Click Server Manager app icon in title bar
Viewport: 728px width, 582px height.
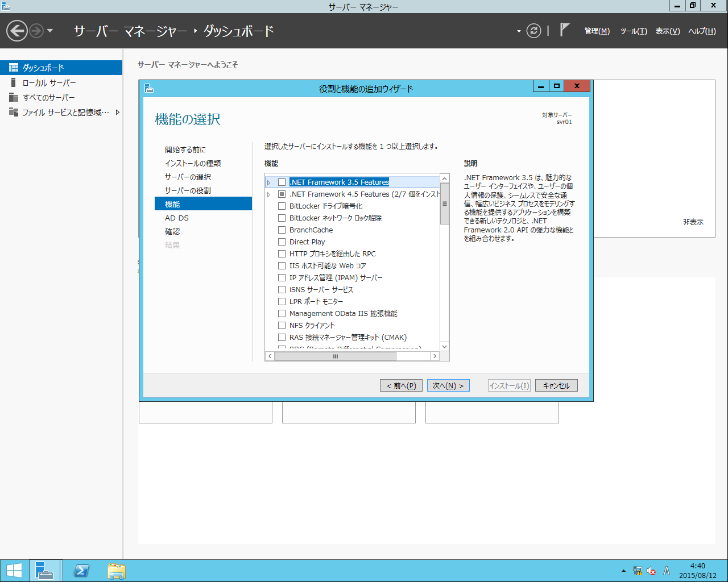coord(6,6)
